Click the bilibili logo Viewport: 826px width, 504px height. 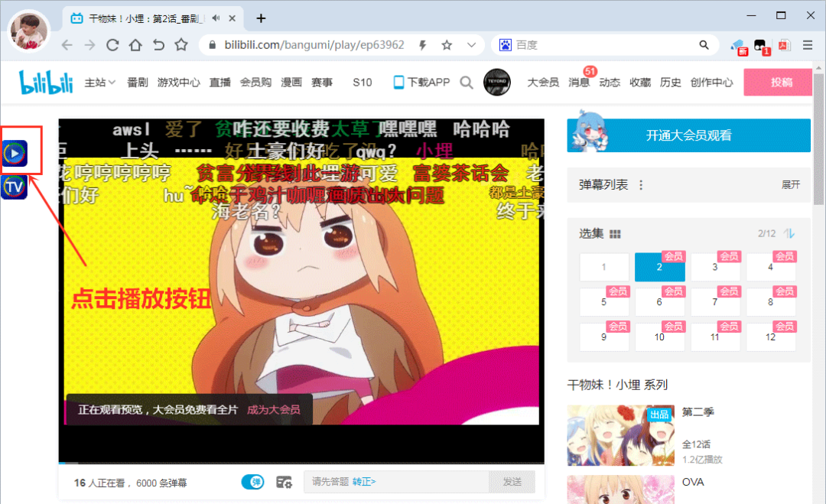coord(46,83)
